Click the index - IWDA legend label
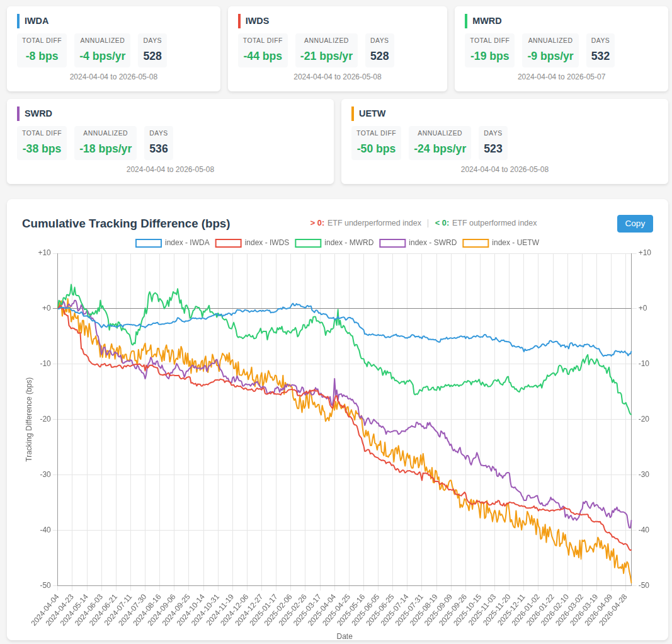The height and width of the screenshot is (644, 672). (187, 243)
